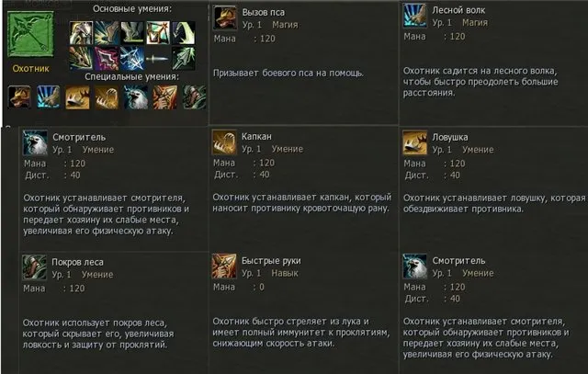Screen dimensions: 588x374
Task: Click the icon beside the Покров леса heading
Action: pos(35,267)
